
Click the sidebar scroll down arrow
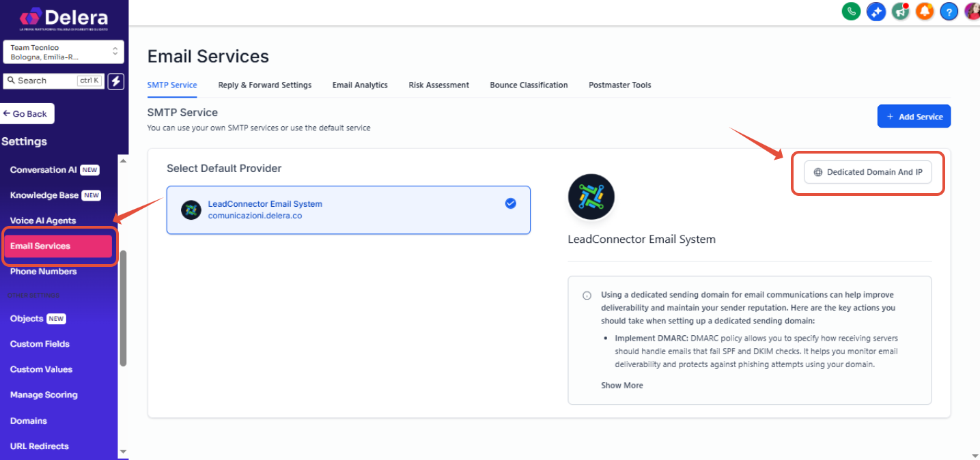click(x=123, y=451)
